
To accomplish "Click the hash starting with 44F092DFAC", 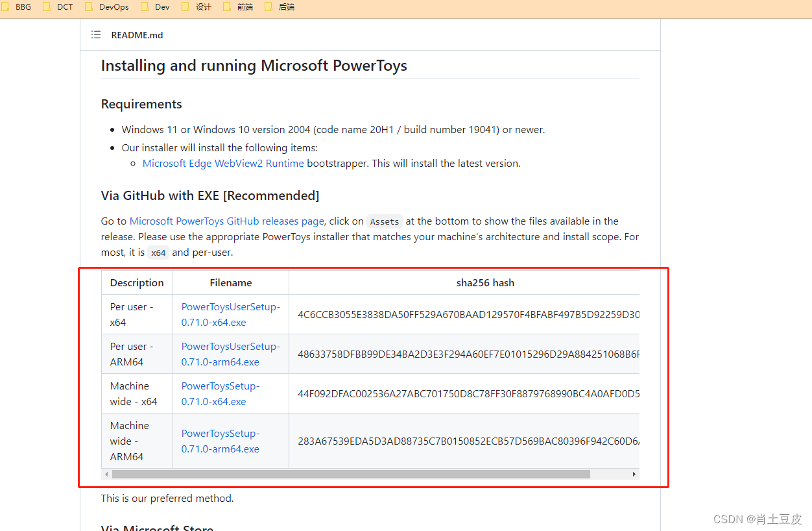I will click(468, 394).
